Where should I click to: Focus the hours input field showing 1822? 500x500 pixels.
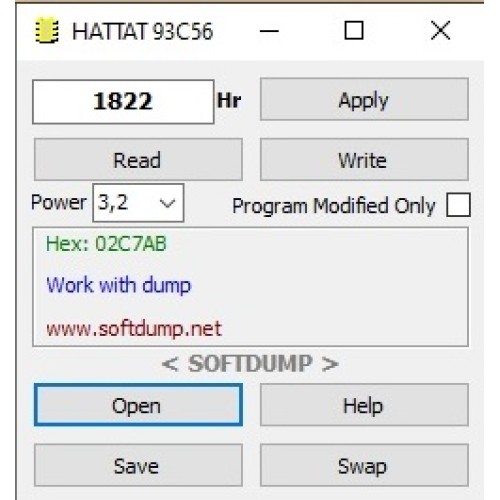[x=123, y=101]
